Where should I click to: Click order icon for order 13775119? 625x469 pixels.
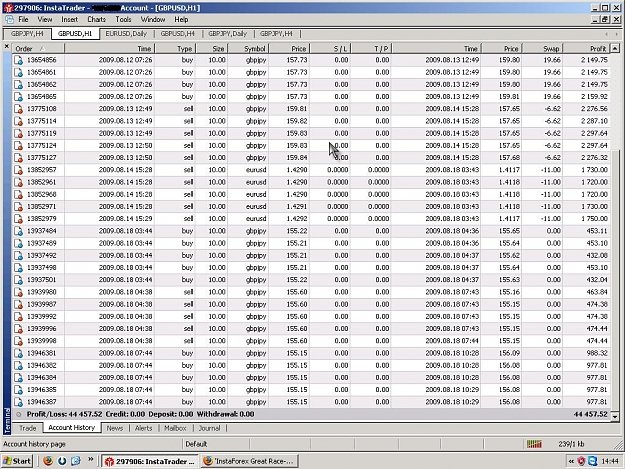pos(18,133)
